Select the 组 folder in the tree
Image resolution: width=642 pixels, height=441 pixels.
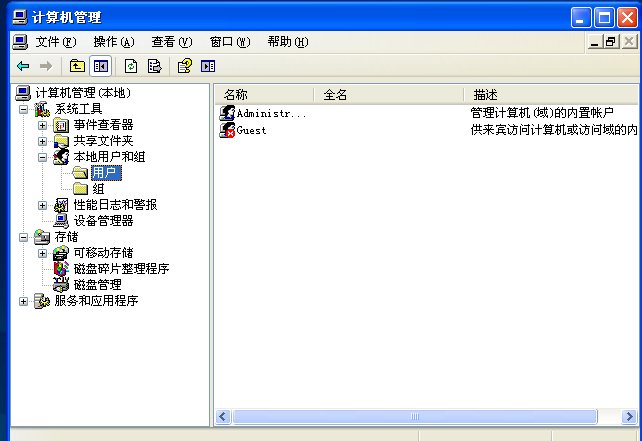pos(98,189)
